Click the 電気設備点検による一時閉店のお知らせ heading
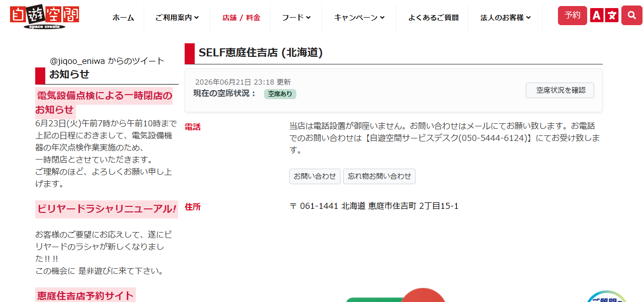 [x=104, y=102]
